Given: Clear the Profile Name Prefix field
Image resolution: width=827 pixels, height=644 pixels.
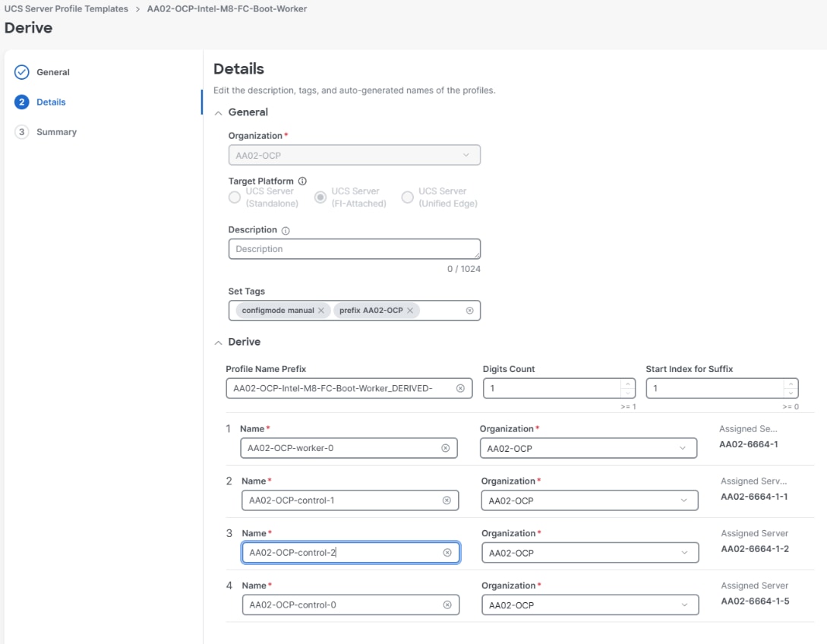Looking at the screenshot, I should pos(460,388).
